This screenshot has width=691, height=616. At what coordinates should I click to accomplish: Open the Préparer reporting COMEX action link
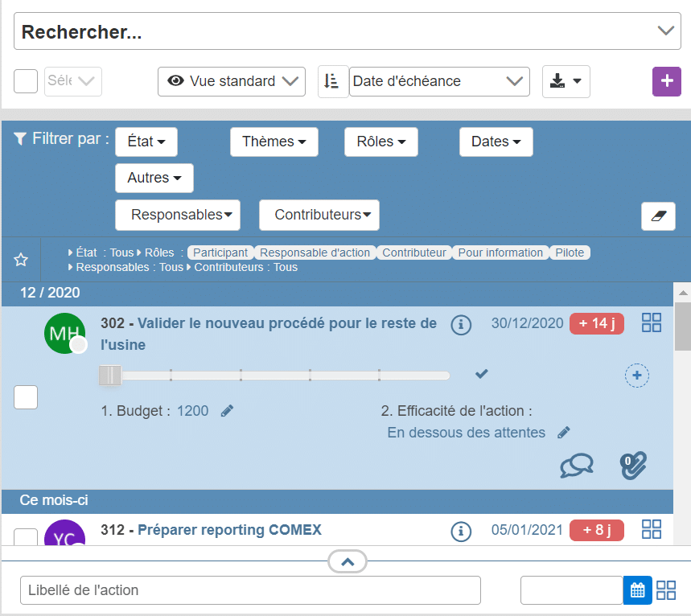tap(229, 530)
